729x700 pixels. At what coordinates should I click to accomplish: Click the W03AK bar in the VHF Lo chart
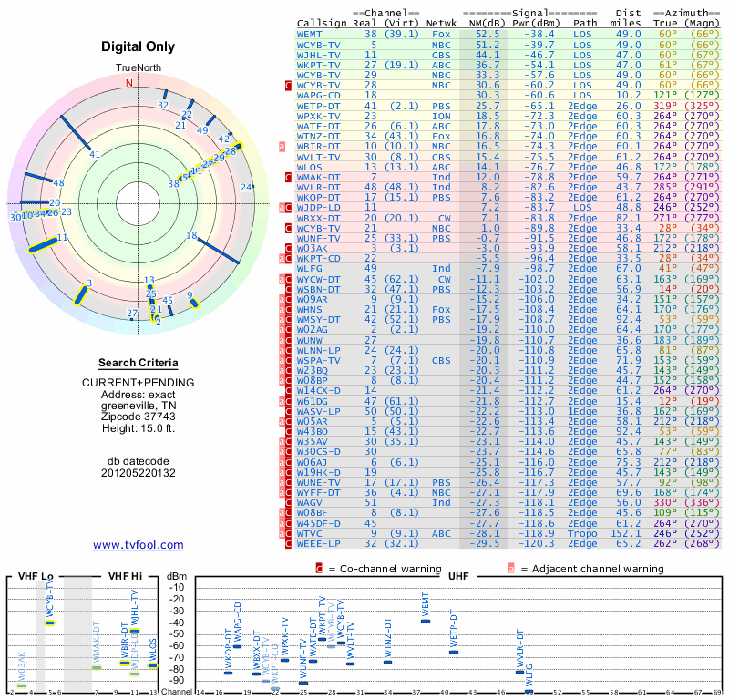(21, 686)
